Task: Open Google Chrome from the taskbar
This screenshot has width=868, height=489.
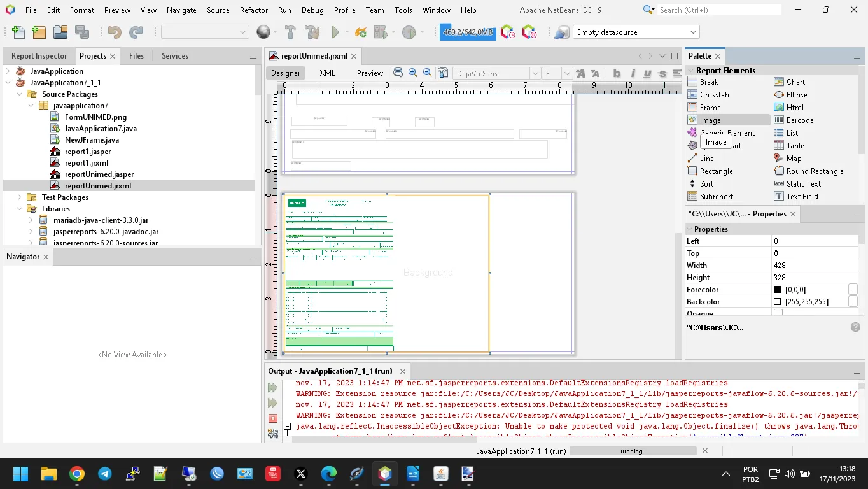Action: pos(77,474)
